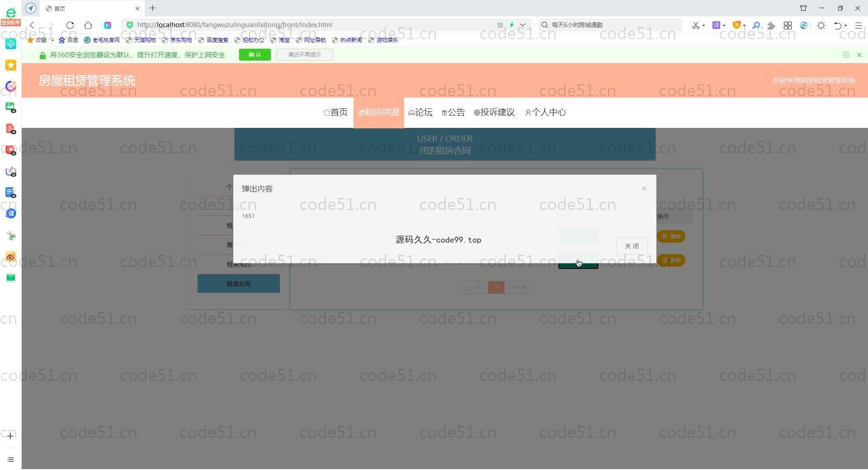Click the QR code icon in address bar
This screenshot has height=470, width=868.
500,25
